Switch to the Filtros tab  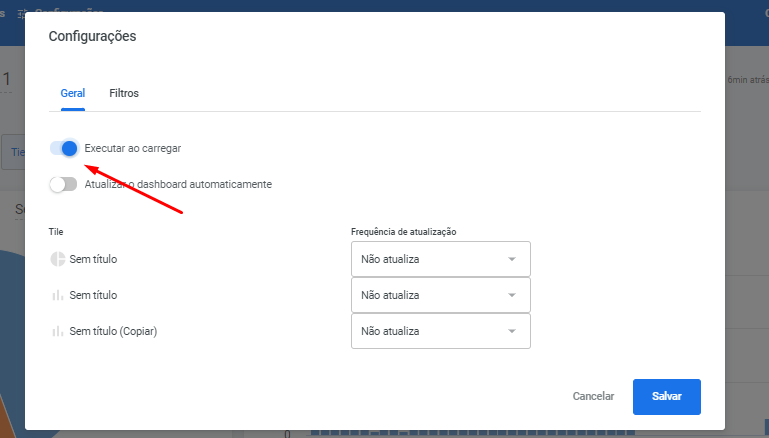point(124,93)
